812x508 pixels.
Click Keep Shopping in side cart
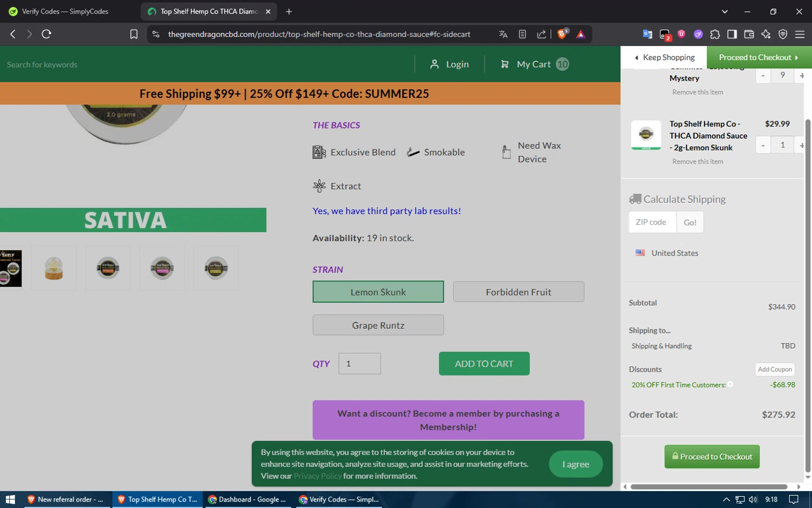click(x=664, y=57)
